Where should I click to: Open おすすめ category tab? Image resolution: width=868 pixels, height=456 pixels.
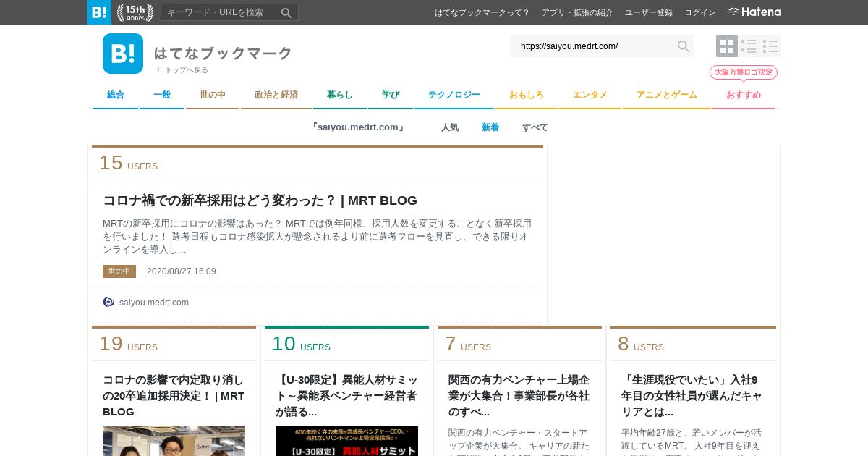(744, 95)
